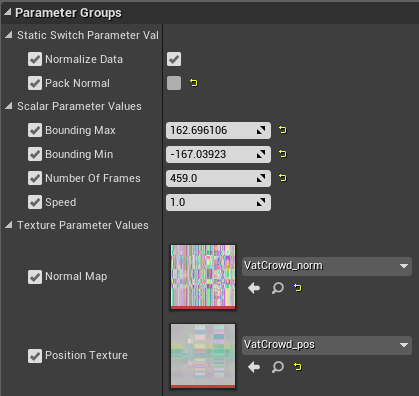
Task: Collapse Static Switch Parameter Values group
Action: [9, 35]
